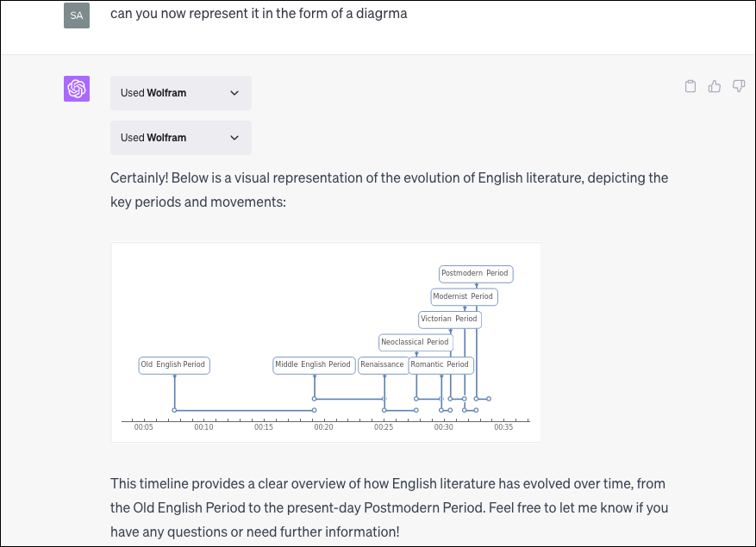
Task: Click the thumbs down icon
Action: [x=739, y=86]
